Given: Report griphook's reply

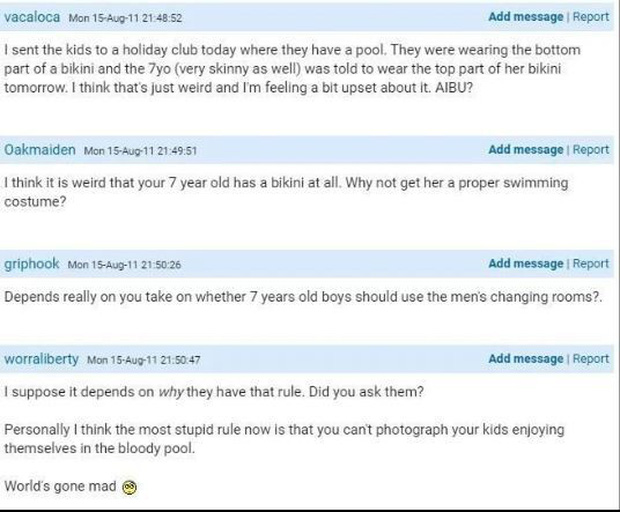Looking at the screenshot, I should click(590, 264).
